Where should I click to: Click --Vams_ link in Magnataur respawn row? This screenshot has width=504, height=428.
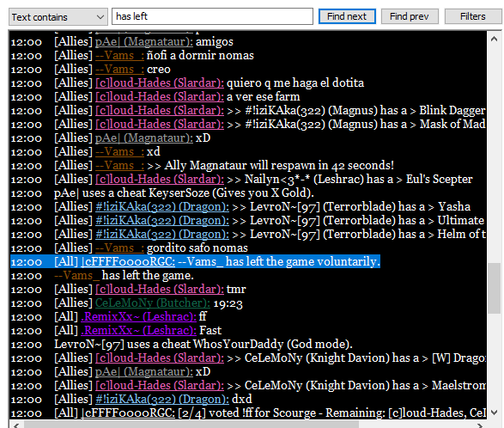pos(119,166)
